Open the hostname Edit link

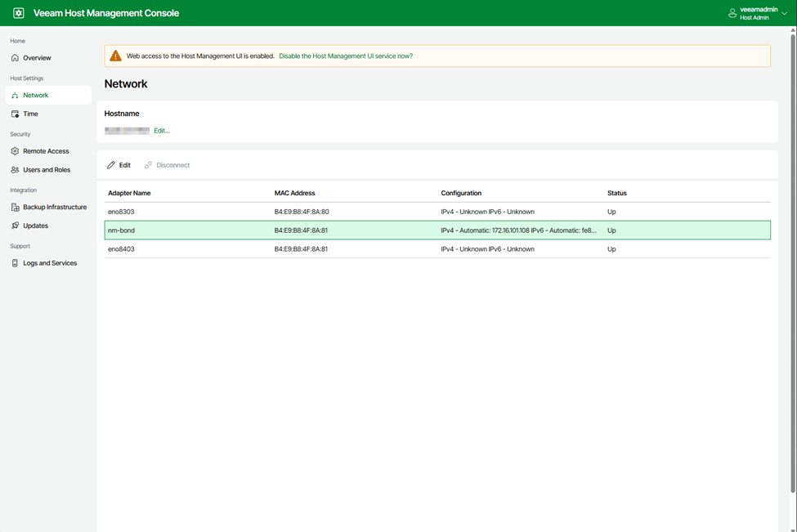click(x=162, y=131)
